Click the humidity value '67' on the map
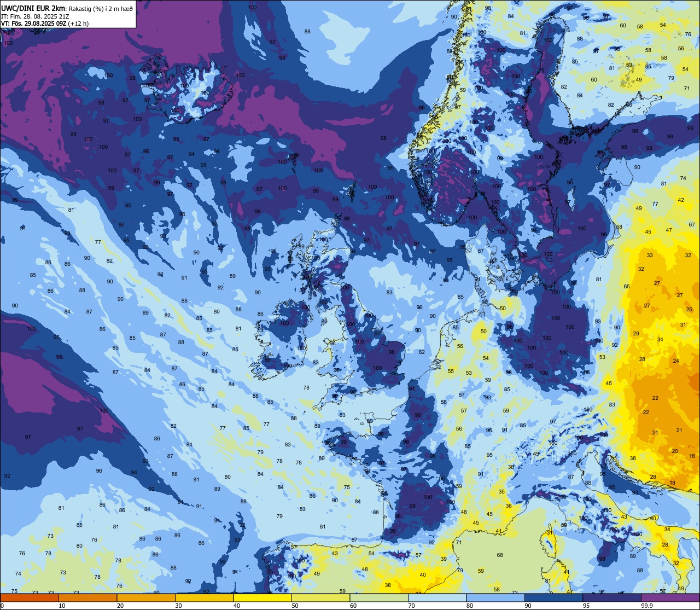The image size is (700, 610). (x=692, y=225)
